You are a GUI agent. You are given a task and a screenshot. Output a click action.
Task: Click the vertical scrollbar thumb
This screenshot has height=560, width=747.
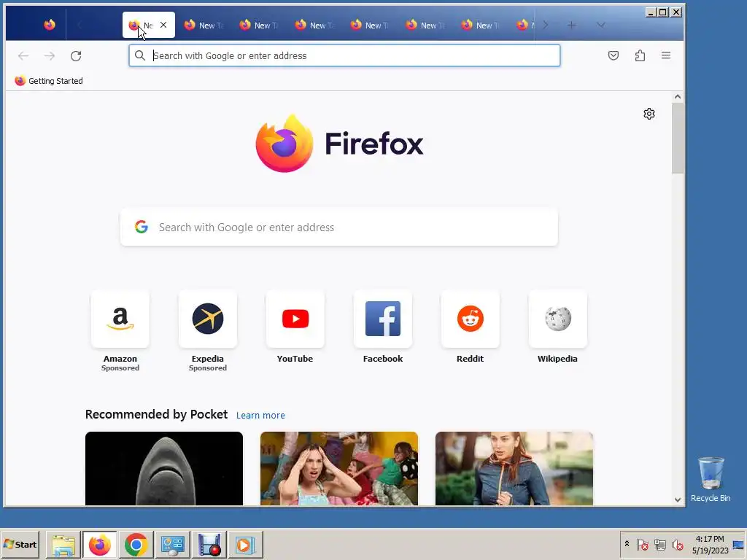coord(678,138)
